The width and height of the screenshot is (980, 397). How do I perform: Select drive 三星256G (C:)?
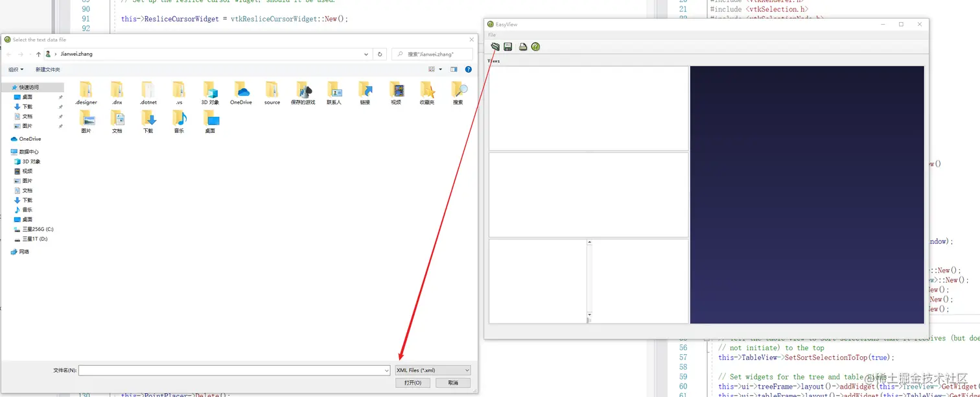[x=38, y=229]
